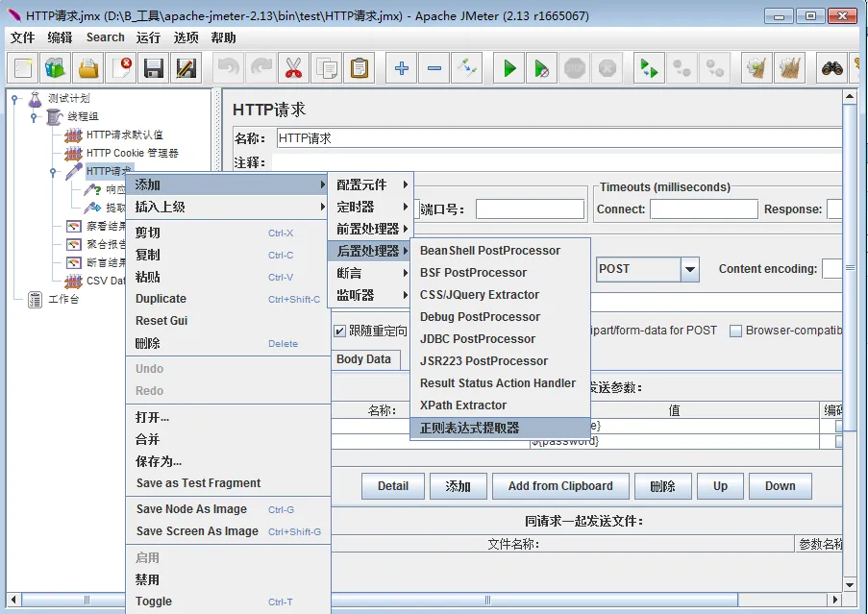Click the Connect timeout input field
Image resolution: width=868 pixels, height=614 pixels.
click(703, 209)
